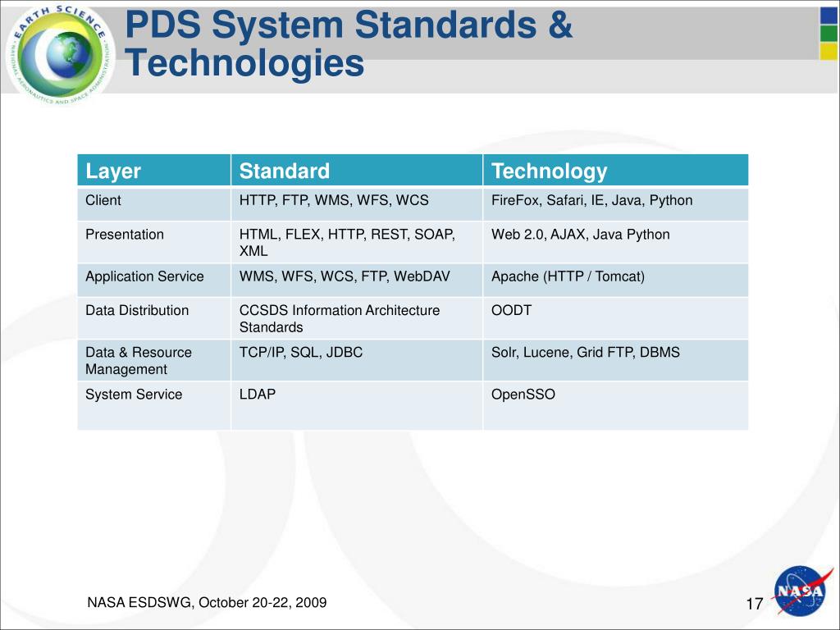Select the 'Data Distribution' layer cell
This screenshot has height=630, width=840.
click(x=154, y=318)
